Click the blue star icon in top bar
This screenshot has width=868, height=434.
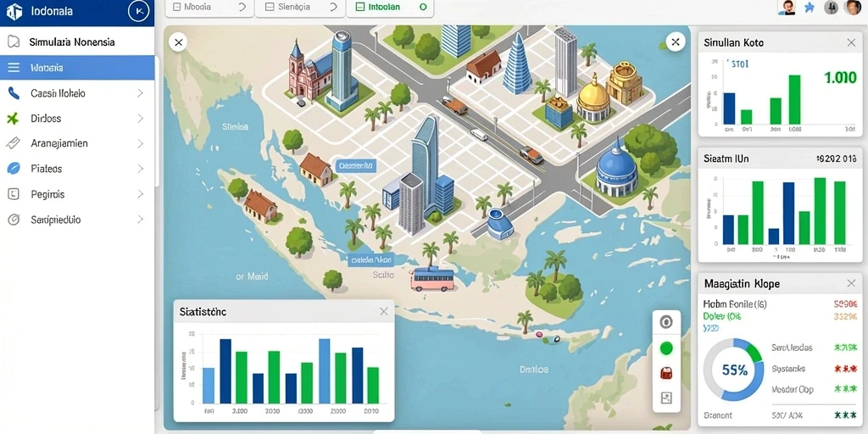click(x=810, y=7)
